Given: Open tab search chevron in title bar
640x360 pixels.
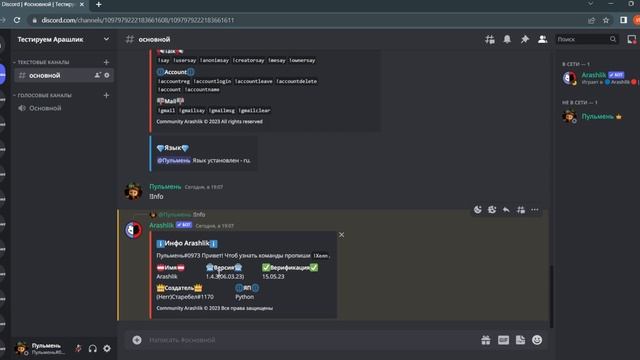Looking at the screenshot, I should (x=590, y=4).
